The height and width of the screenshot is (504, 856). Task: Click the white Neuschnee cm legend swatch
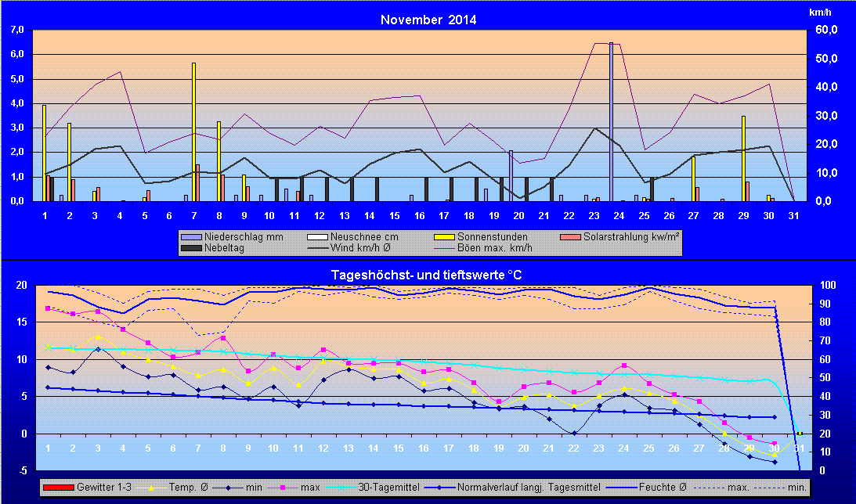pos(317,236)
